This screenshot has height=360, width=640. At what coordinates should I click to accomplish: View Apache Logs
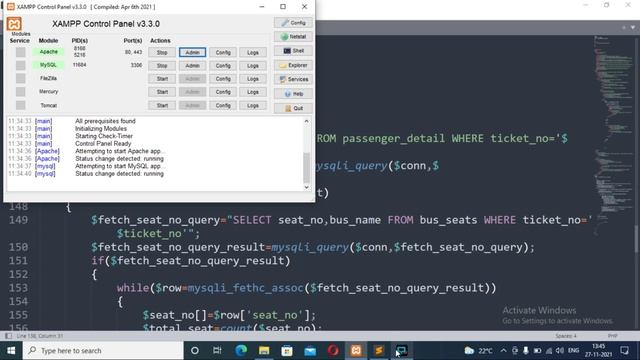click(x=253, y=52)
